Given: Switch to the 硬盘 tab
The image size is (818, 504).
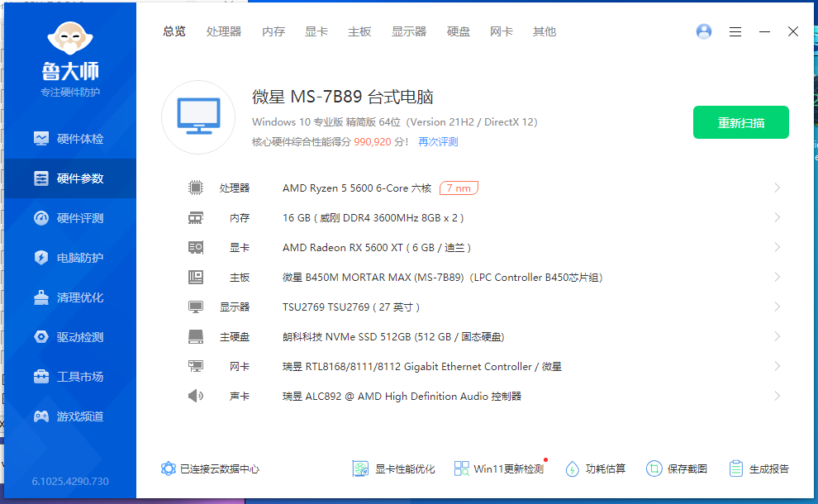Looking at the screenshot, I should coord(459,31).
